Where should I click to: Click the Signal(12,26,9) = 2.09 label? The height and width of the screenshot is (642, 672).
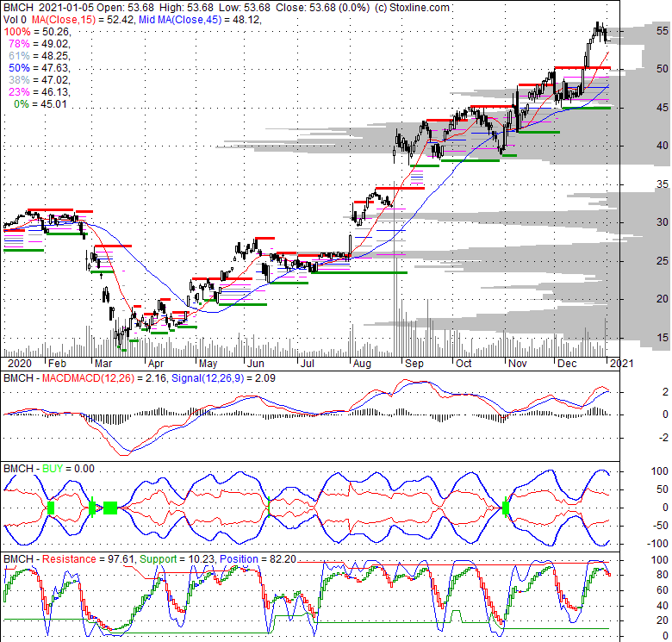[x=223, y=378]
